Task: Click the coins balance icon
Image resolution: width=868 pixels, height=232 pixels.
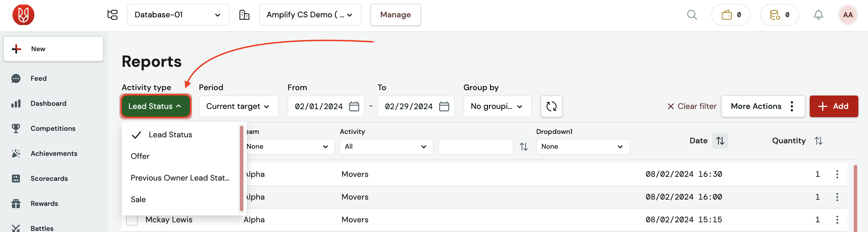Action: click(775, 15)
